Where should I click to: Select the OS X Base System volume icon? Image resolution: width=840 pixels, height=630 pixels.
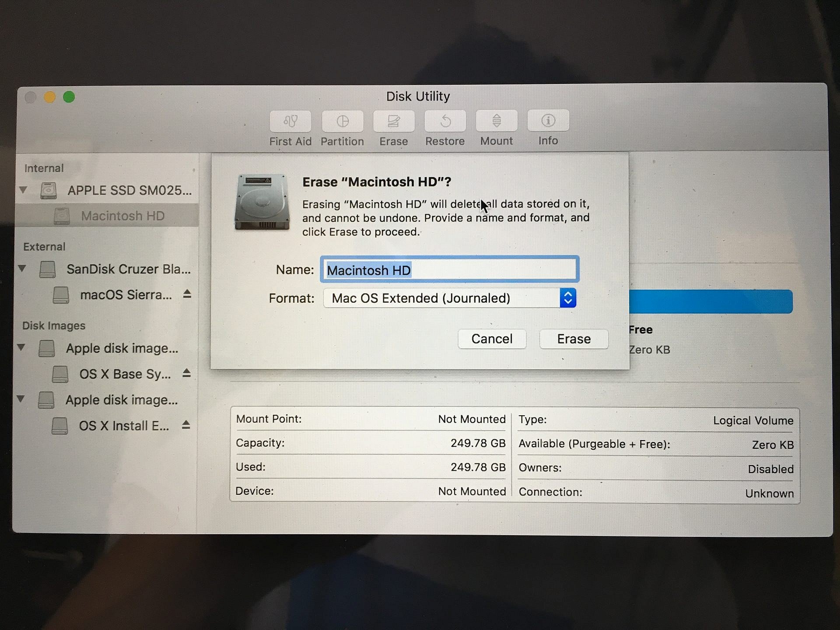(x=60, y=374)
